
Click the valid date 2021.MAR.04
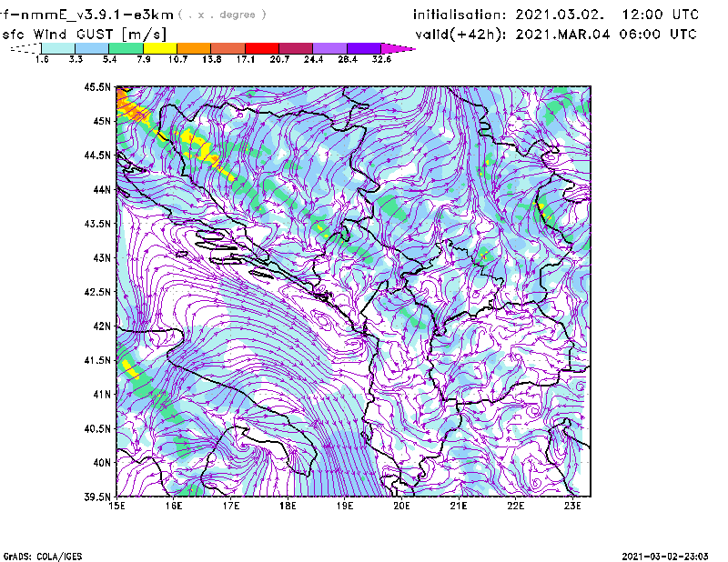[562, 35]
